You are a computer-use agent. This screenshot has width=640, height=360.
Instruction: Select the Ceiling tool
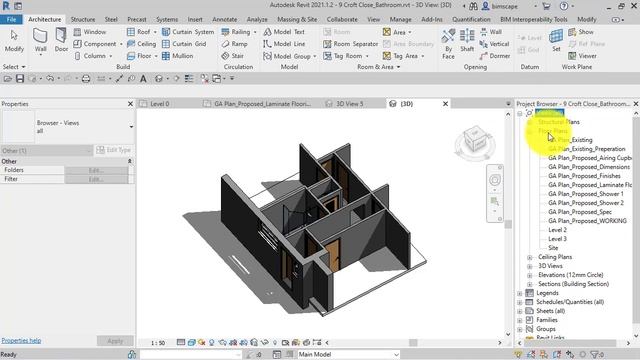pyautogui.click(x=141, y=44)
